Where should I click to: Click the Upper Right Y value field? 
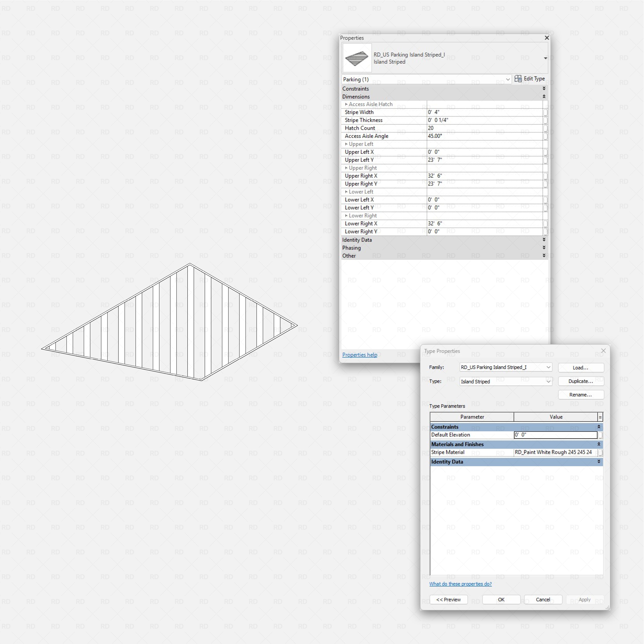point(485,184)
